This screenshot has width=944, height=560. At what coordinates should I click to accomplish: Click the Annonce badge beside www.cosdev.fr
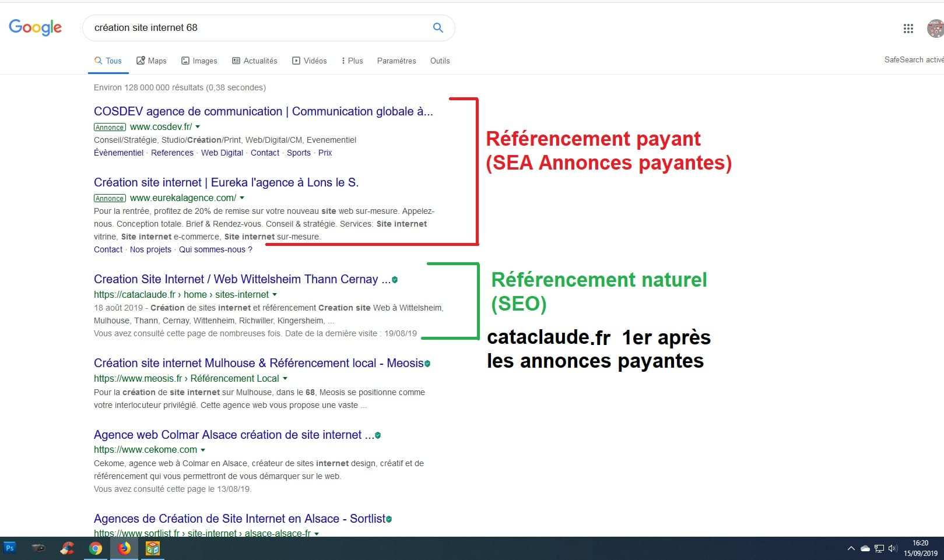pos(110,127)
